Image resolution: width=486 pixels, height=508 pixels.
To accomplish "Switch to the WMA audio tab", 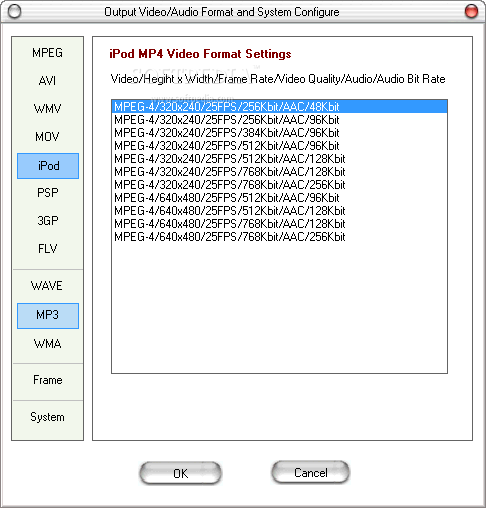I will (x=47, y=344).
